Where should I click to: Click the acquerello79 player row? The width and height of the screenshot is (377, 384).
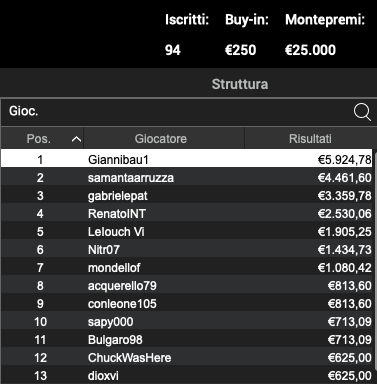[x=187, y=286]
